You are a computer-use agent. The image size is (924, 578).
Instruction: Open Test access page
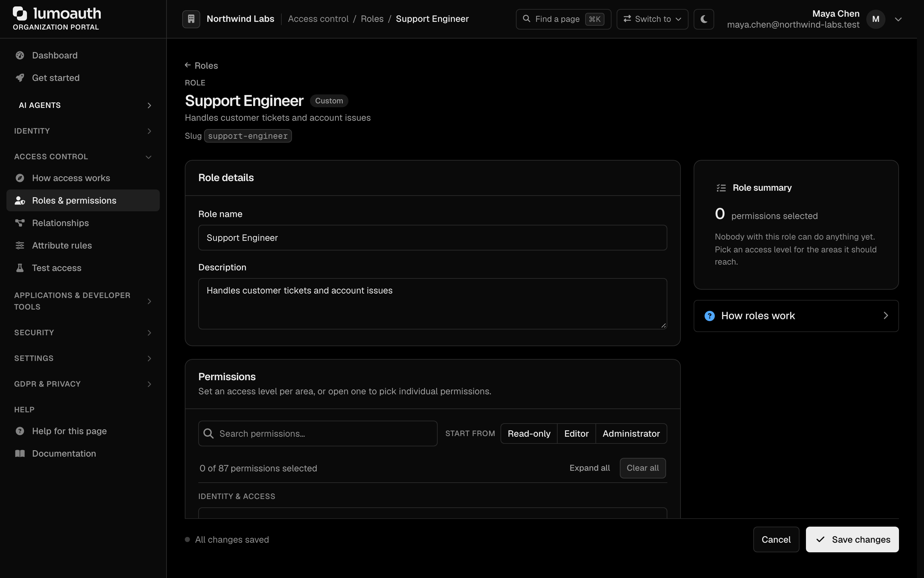pyautogui.click(x=83, y=268)
